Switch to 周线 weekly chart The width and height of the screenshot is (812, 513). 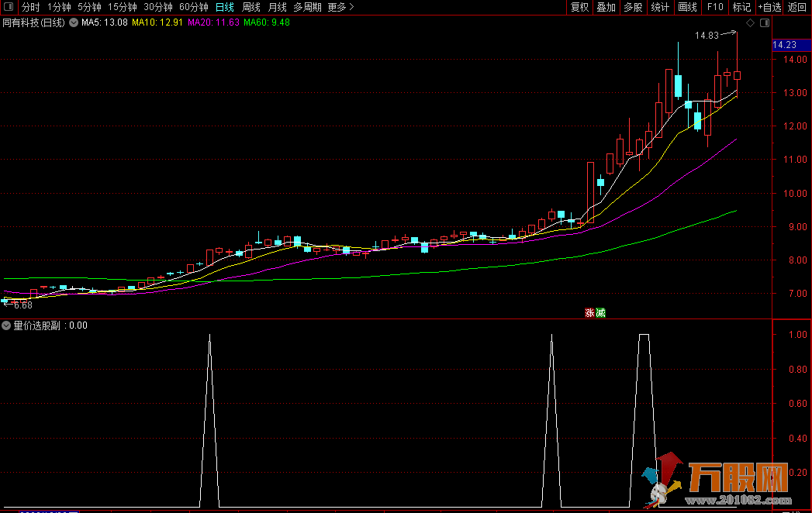coord(251,7)
